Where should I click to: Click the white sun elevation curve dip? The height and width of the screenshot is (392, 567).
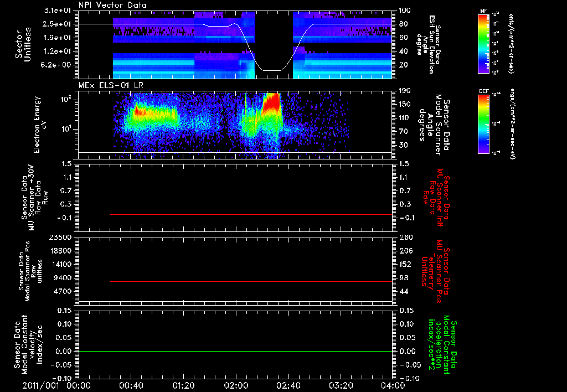(271, 70)
